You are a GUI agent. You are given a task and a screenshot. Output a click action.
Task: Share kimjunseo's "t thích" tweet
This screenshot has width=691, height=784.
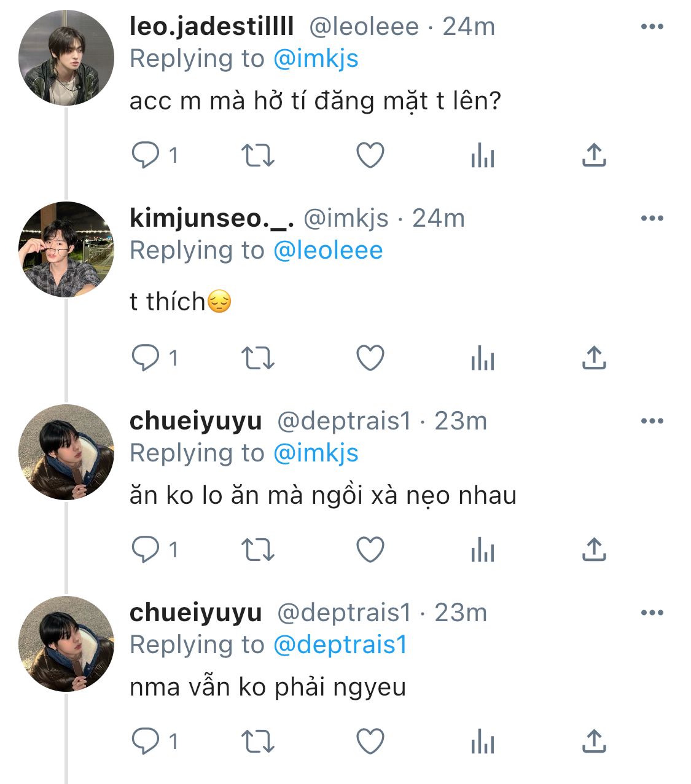click(x=593, y=358)
